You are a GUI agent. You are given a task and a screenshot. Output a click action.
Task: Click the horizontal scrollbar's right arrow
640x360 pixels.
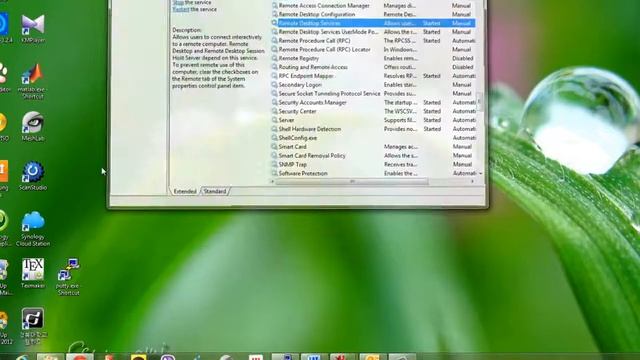click(x=472, y=181)
